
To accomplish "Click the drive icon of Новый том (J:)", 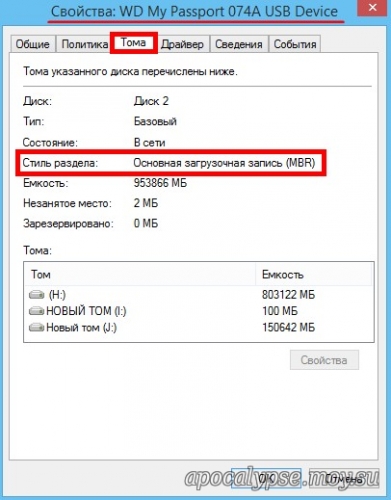I will pos(36,328).
